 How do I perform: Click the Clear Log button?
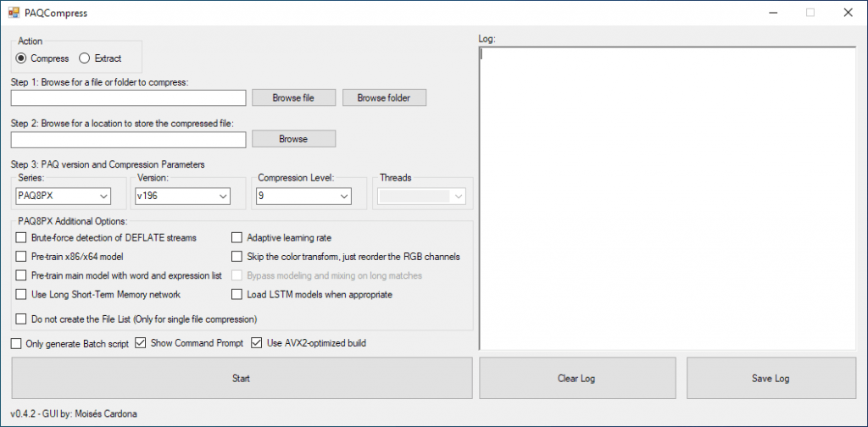577,379
